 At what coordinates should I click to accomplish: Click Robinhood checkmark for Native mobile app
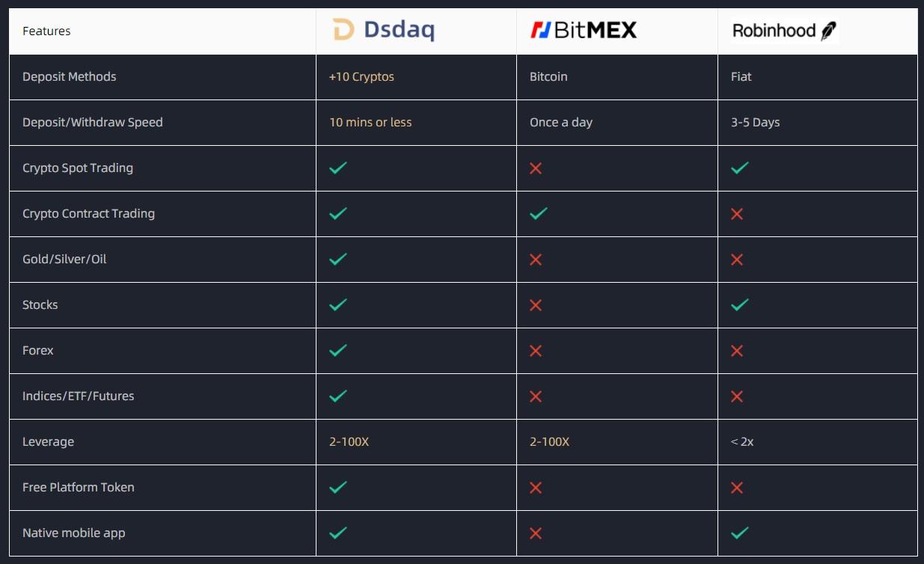click(740, 533)
